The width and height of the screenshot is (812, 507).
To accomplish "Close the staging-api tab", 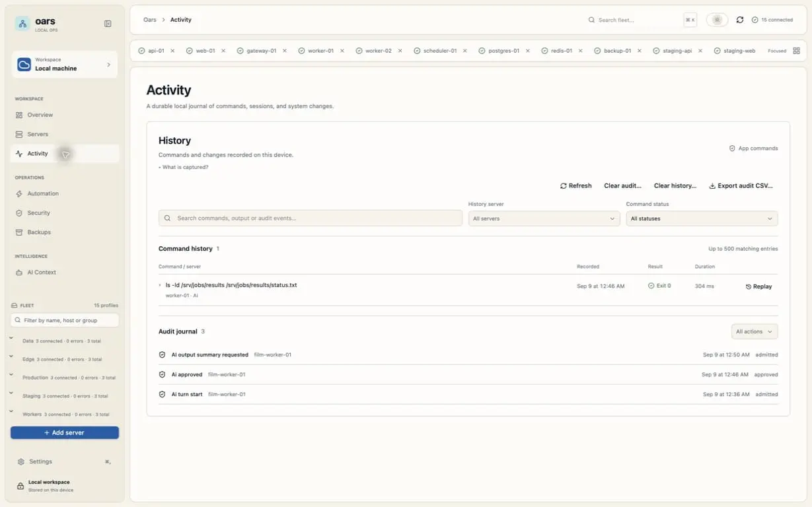I will pos(700,51).
